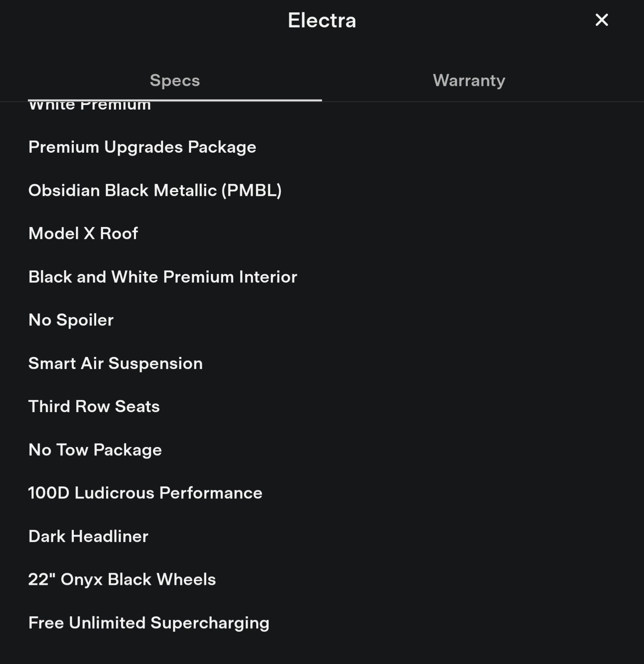Select 100D Ludicrous Performance spec
This screenshot has width=644, height=664.
click(145, 493)
